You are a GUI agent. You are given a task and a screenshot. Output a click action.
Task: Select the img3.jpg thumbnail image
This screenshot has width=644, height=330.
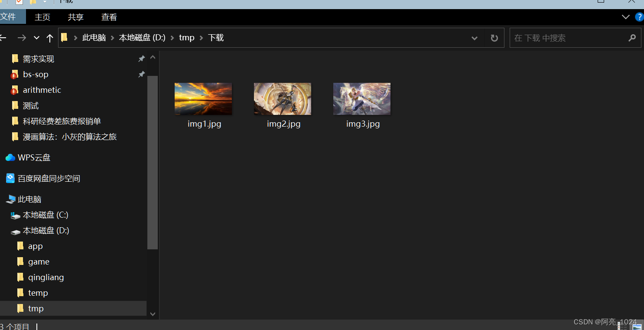[x=362, y=99]
